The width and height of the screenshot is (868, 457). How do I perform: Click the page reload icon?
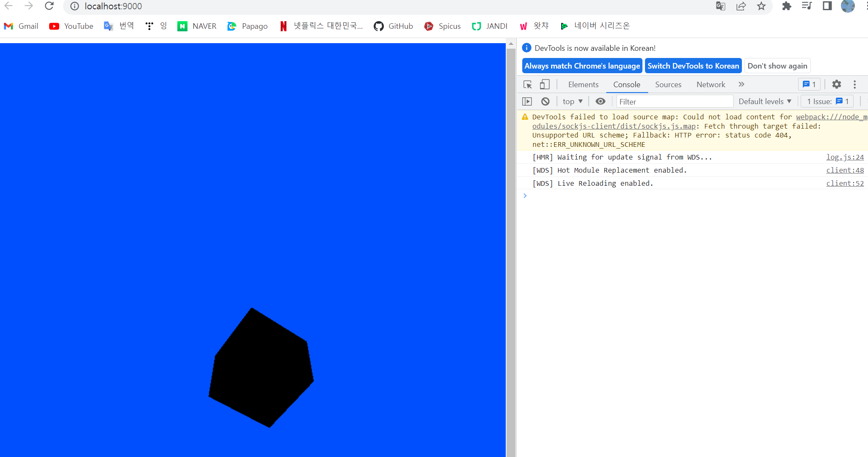[x=49, y=6]
